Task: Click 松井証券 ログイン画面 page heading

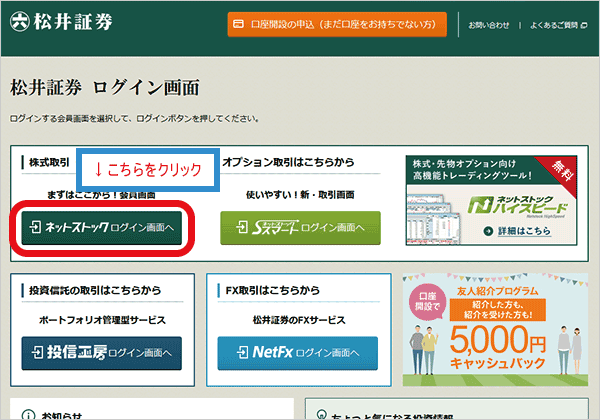Action: pos(104,88)
